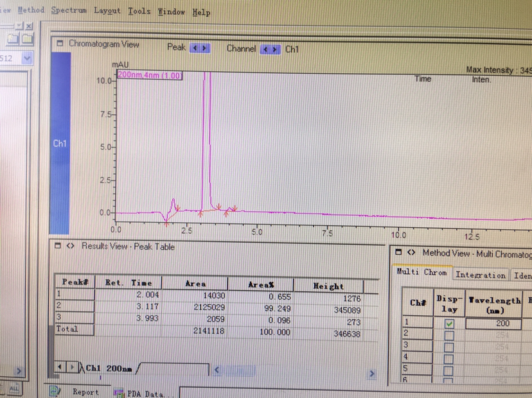Screen dimensions: 532x398
Task: Click first folder icon in left toolbar
Action: [x=13, y=39]
